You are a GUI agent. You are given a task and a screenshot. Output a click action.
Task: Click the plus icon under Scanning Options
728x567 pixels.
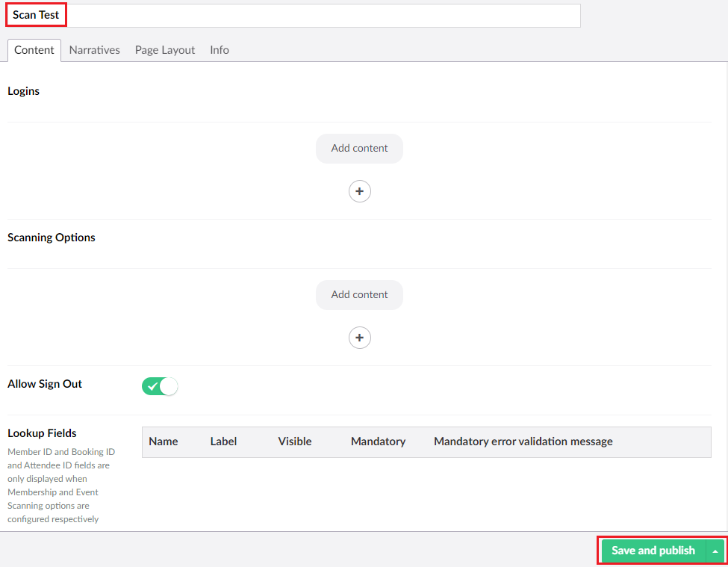(x=359, y=338)
